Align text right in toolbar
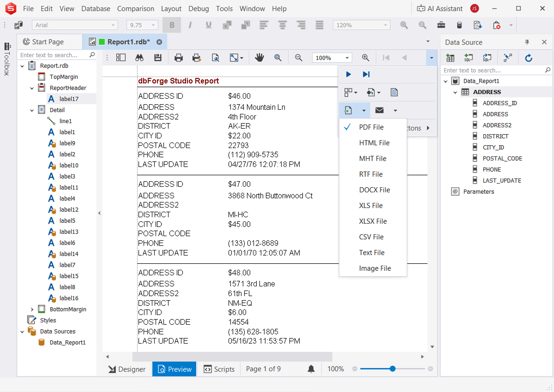 click(301, 25)
